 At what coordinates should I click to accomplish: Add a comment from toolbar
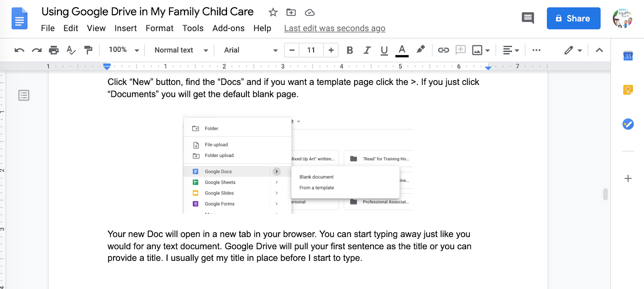pyautogui.click(x=460, y=50)
